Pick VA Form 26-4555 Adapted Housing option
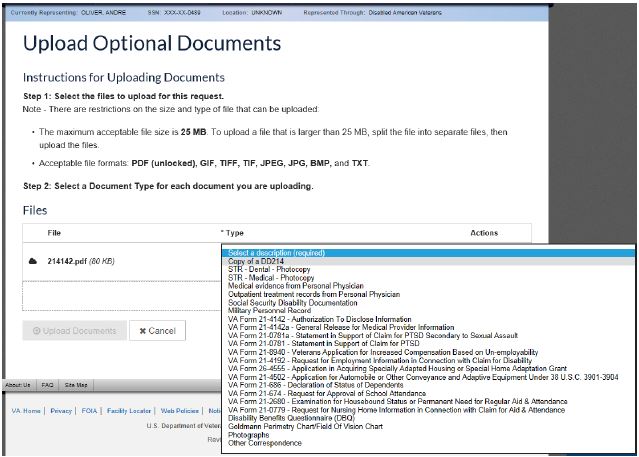 coord(428,369)
